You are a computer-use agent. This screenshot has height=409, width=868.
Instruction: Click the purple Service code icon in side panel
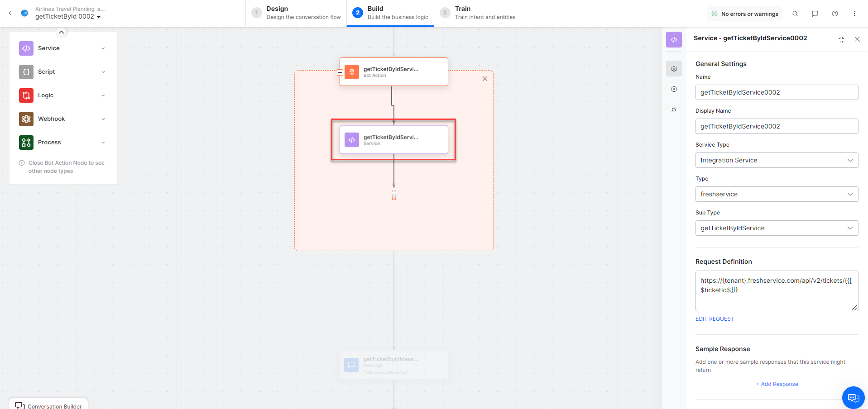[x=674, y=40]
